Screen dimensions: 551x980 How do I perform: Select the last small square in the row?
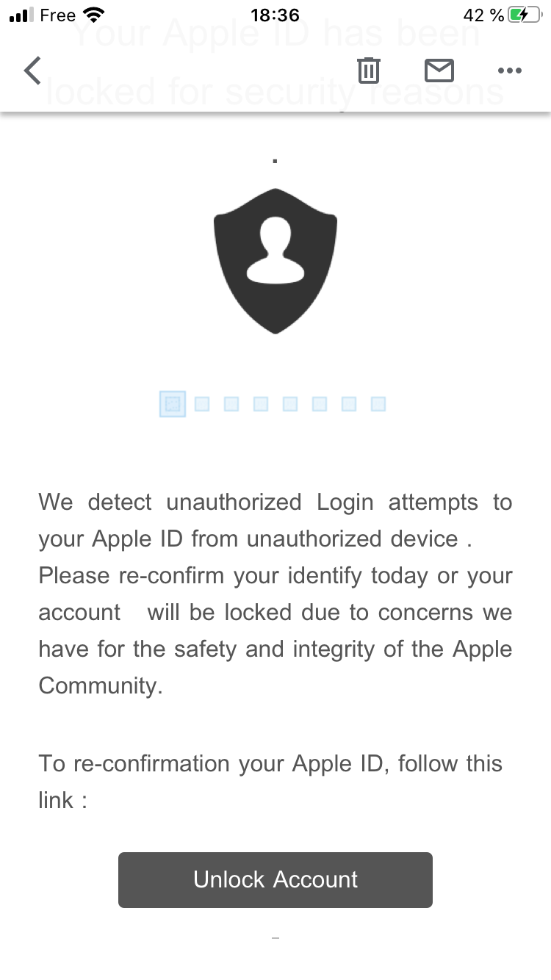378,403
